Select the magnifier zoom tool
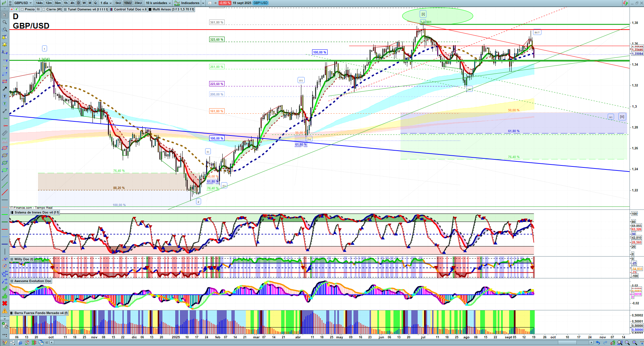The image size is (644, 346). [x=5, y=22]
